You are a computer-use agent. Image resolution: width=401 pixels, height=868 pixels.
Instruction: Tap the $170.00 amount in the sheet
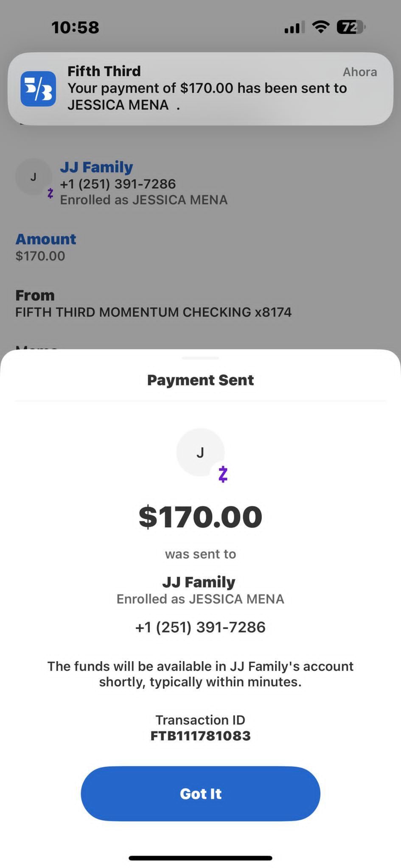click(x=200, y=517)
